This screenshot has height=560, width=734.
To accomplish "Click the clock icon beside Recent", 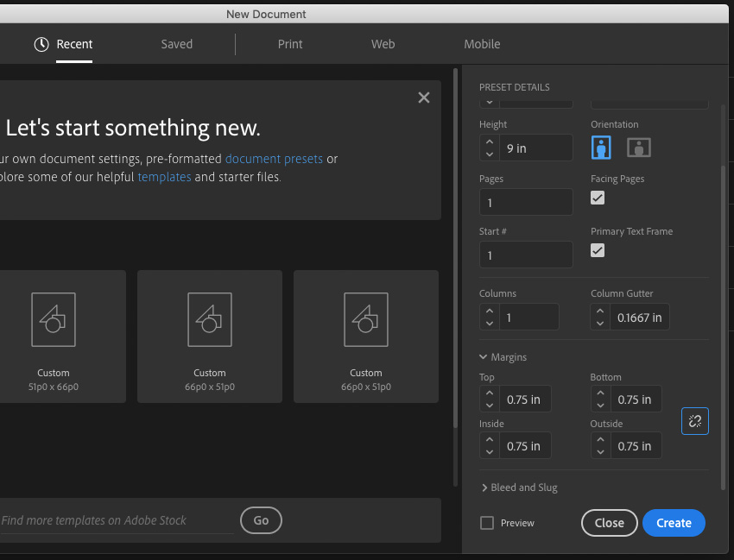I will coord(42,44).
